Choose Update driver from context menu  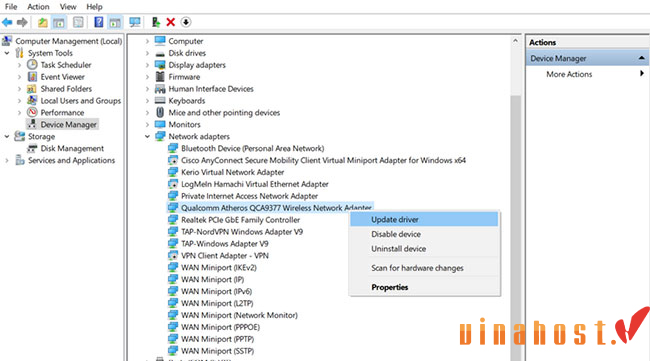pyautogui.click(x=424, y=219)
